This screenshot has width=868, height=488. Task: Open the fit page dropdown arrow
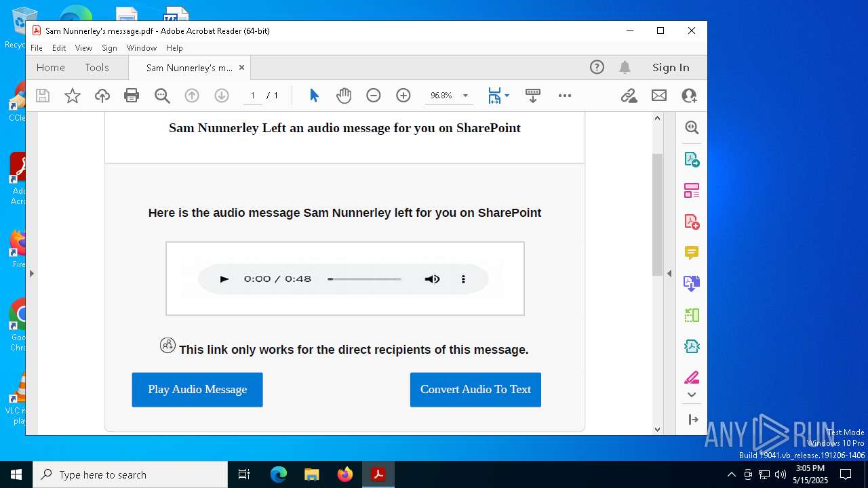pyautogui.click(x=507, y=96)
